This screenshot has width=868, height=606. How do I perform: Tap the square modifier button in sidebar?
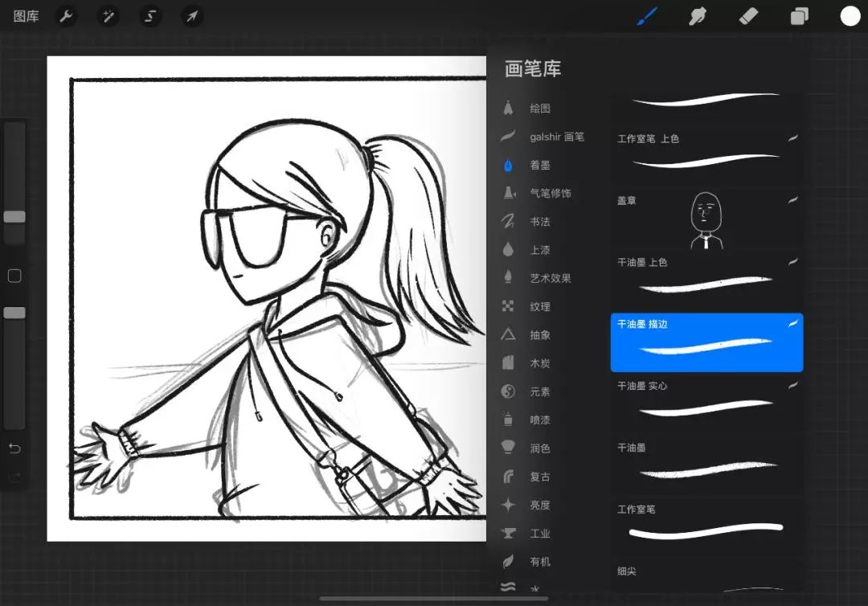pyautogui.click(x=14, y=276)
